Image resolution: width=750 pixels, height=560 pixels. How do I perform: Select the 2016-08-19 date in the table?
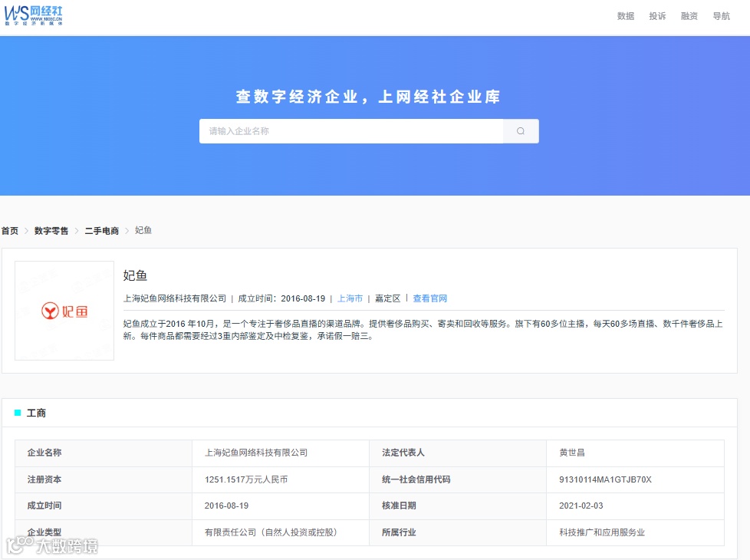point(226,506)
